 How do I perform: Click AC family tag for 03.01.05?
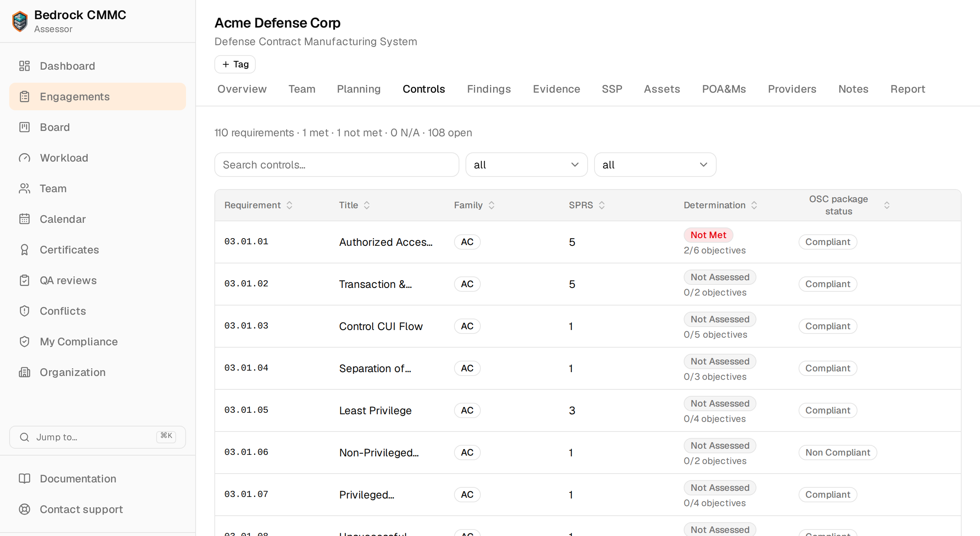tap(467, 410)
